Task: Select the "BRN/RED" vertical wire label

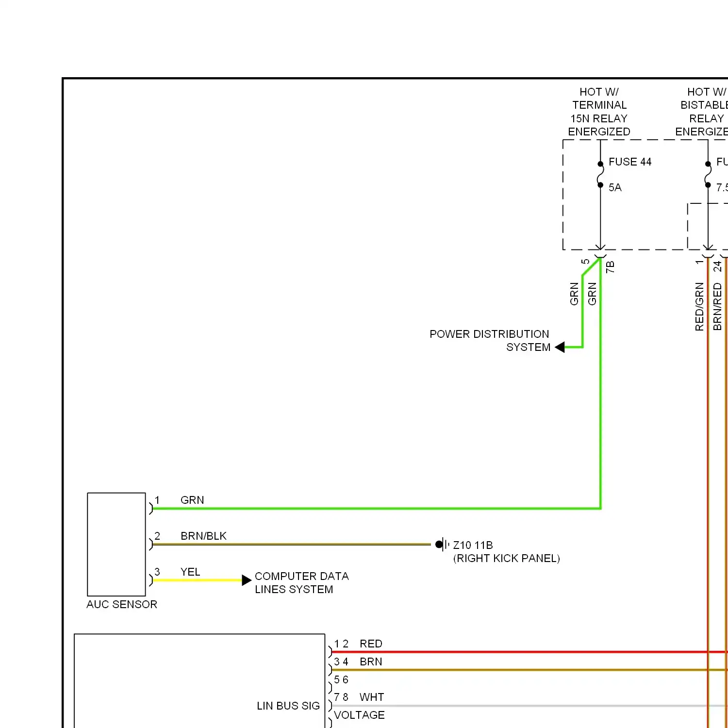Action: pyautogui.click(x=717, y=307)
